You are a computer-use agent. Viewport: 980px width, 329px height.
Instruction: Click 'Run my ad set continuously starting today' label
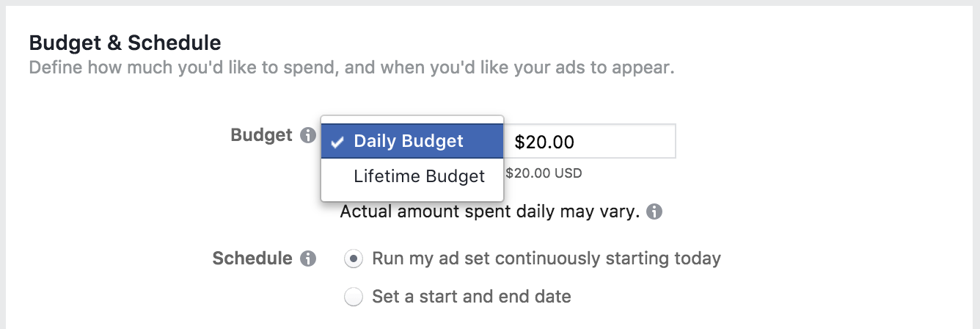[x=546, y=258]
